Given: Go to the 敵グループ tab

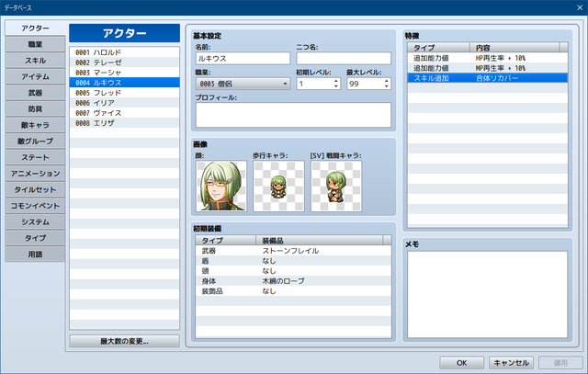Looking at the screenshot, I should point(35,141).
